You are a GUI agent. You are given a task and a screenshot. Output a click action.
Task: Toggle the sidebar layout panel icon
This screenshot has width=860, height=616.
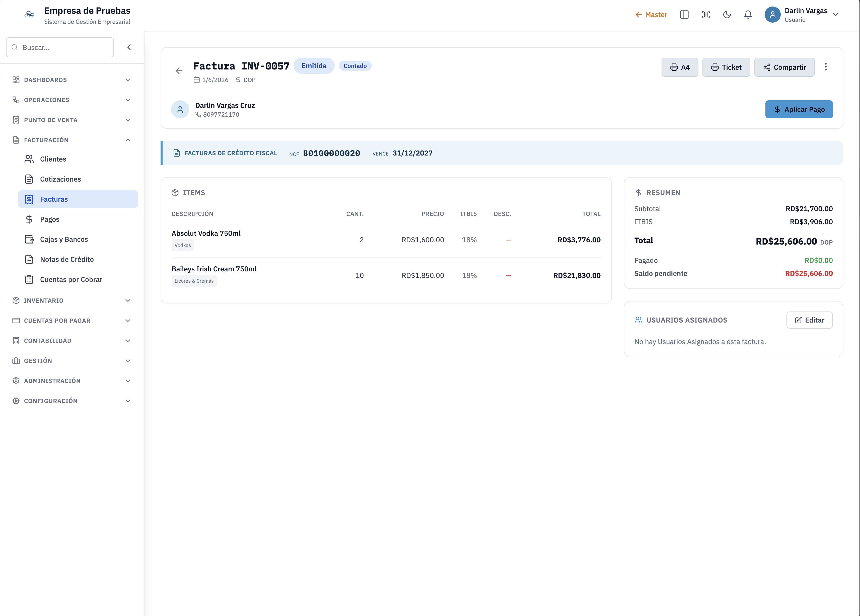click(684, 14)
